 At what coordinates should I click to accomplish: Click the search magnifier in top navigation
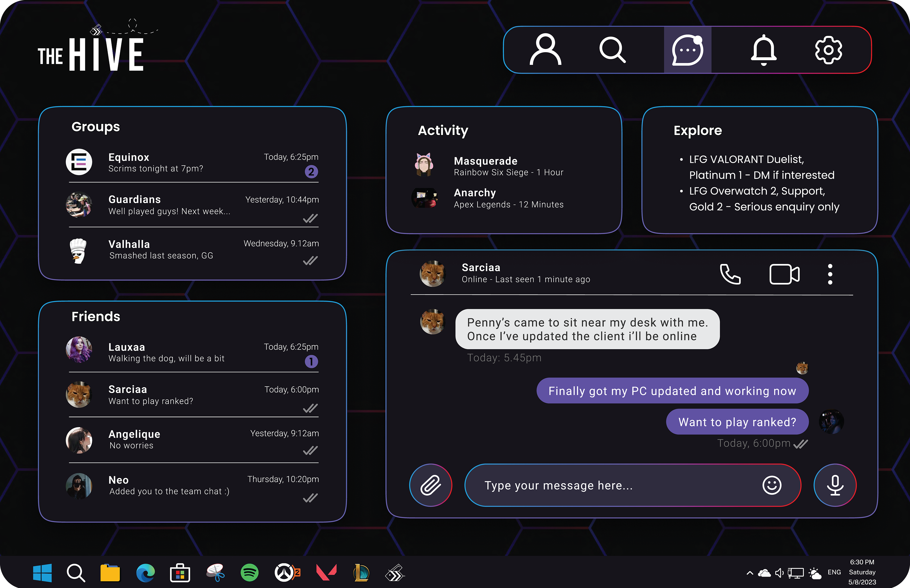(x=613, y=50)
